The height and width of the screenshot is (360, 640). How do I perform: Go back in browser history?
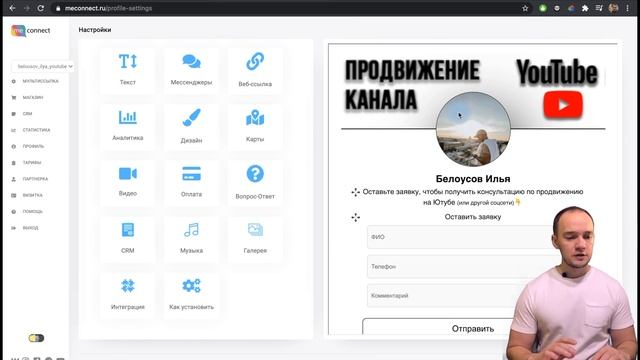coord(12,8)
